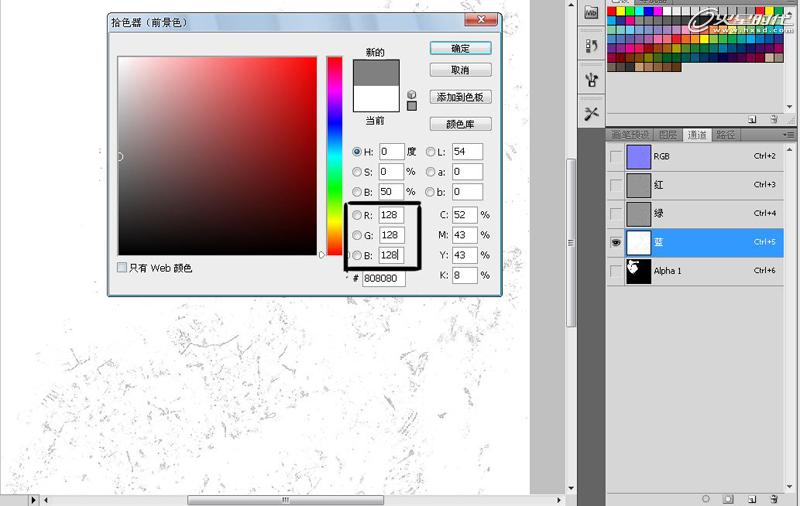Toggle visibility of Alpha 1 channel
This screenshot has height=506, width=800.
(x=616, y=271)
